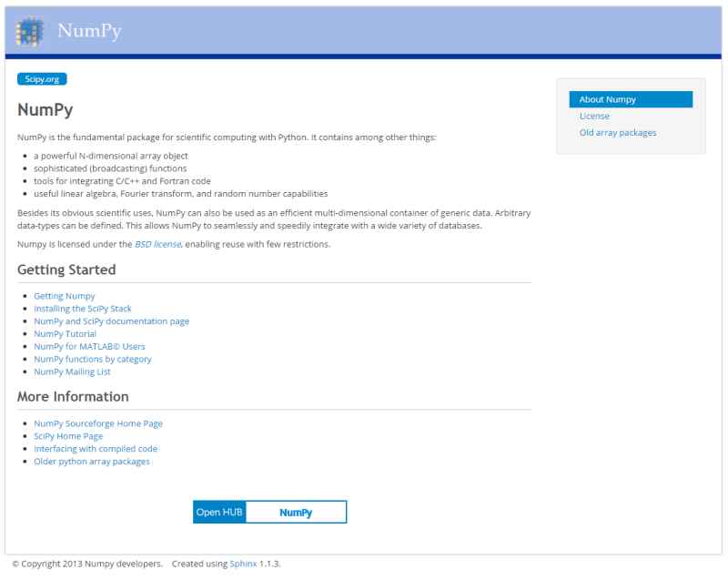Visit NumPy and SciPy documentation page
This screenshot has width=728, height=580.
tap(111, 321)
